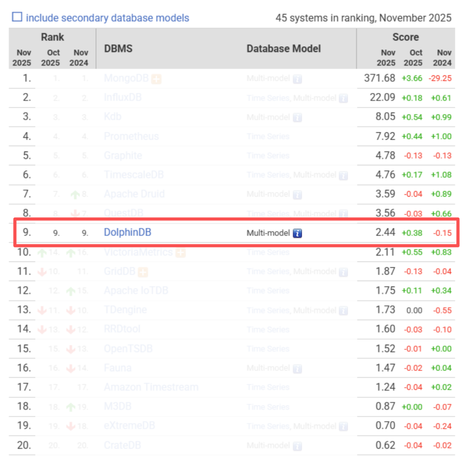This screenshot has width=476, height=471.
Task: Click the info icon in the GridDB row
Action: (343, 272)
